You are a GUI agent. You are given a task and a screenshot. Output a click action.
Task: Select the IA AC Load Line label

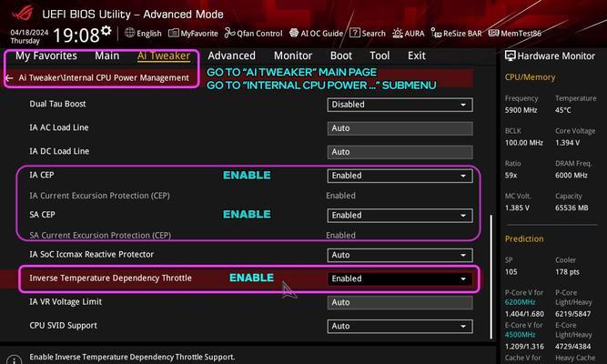click(x=59, y=127)
